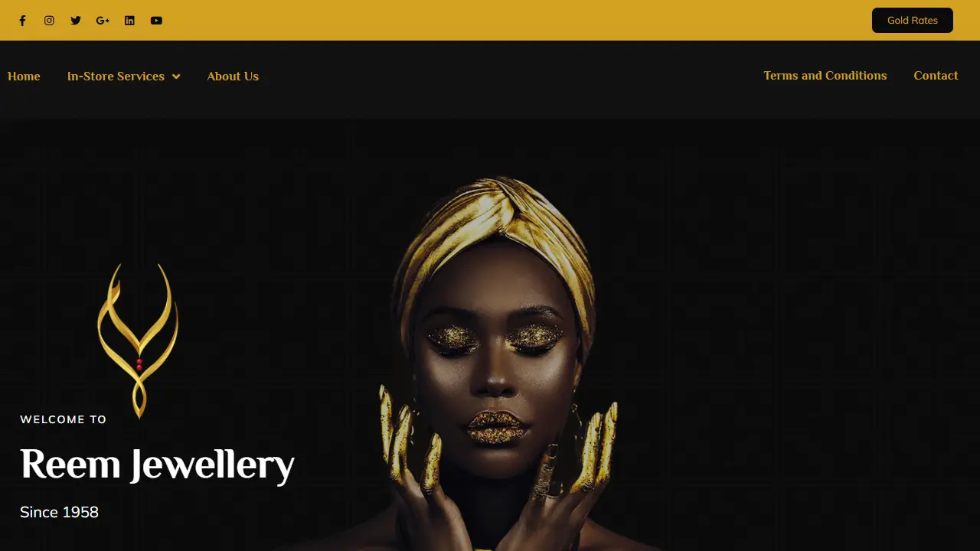
Task: Open the Gold Rates button
Action: (x=913, y=21)
